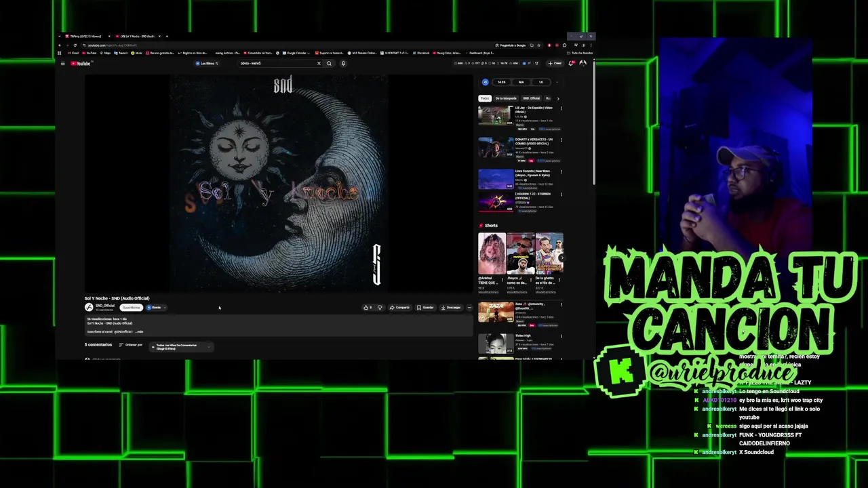
Task: Start voice search with microphone icon
Action: pos(343,64)
